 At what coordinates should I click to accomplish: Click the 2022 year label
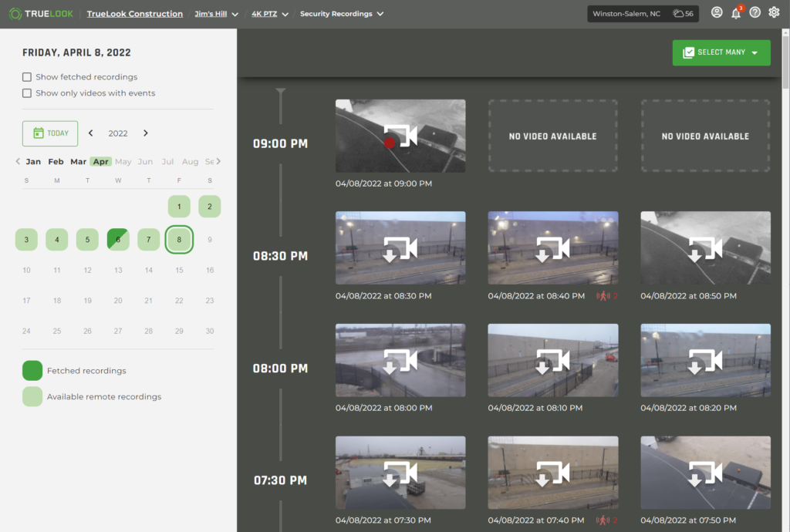click(118, 133)
